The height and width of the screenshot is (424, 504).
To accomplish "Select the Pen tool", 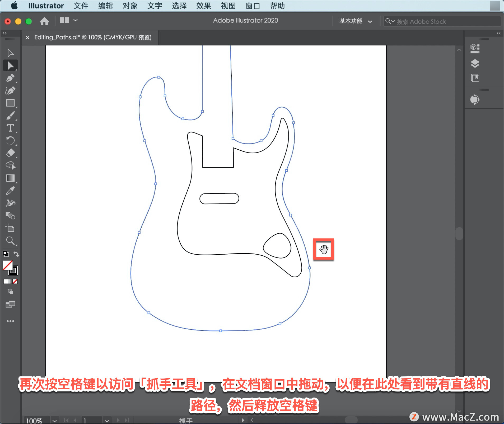I will point(10,78).
